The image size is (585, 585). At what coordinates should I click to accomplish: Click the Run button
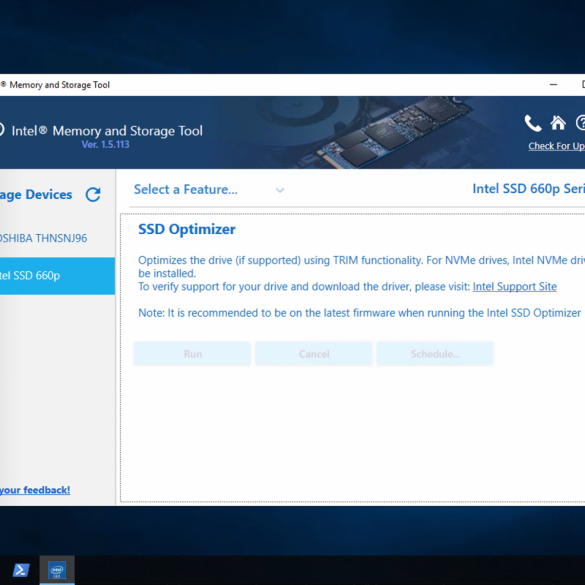pos(193,354)
